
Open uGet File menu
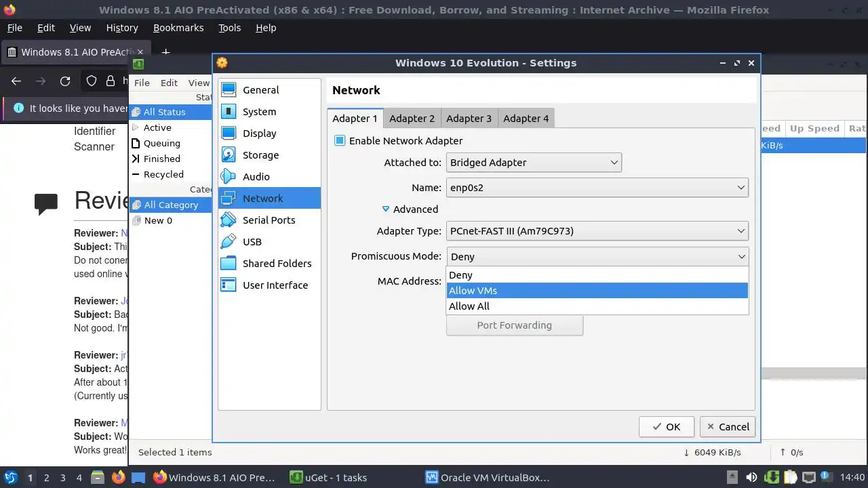(x=142, y=83)
